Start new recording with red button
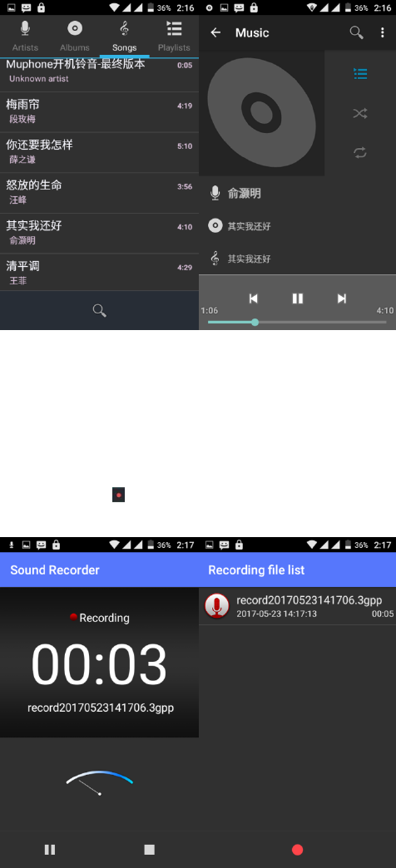Image resolution: width=396 pixels, height=868 pixels. tap(297, 850)
